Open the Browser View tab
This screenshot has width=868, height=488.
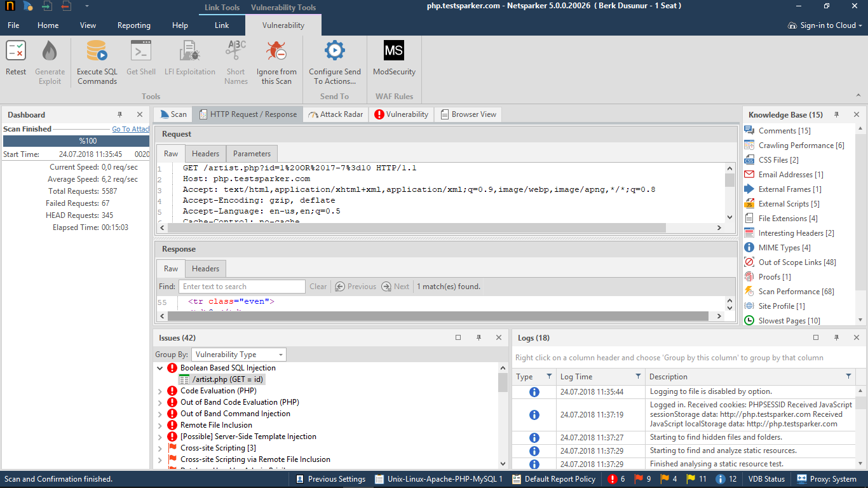[x=468, y=114]
